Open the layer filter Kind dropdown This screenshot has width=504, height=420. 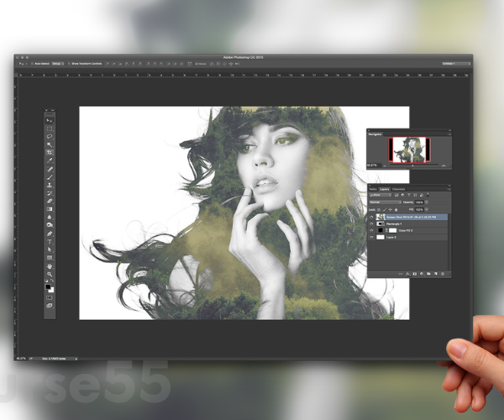pyautogui.click(x=381, y=195)
